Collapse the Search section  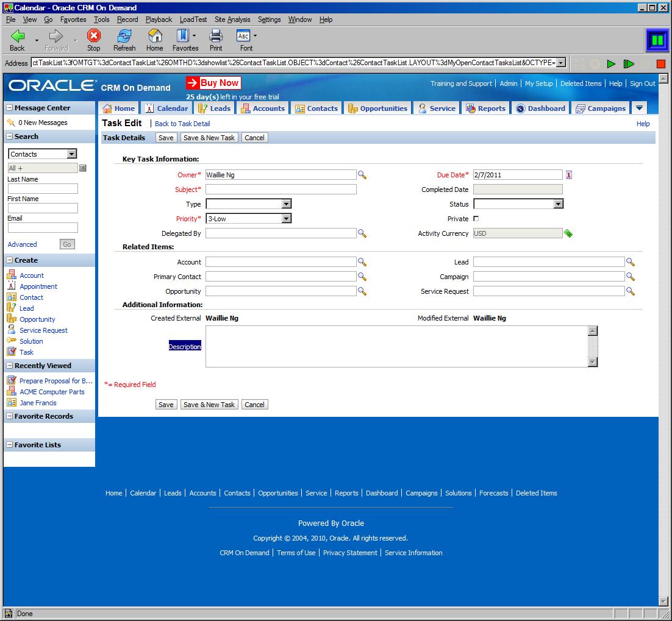(9, 137)
